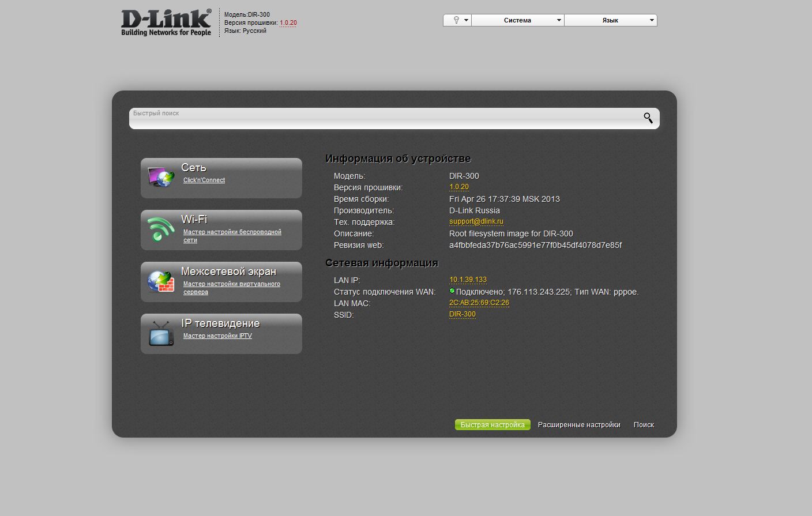Click the support@dlink.ru email link
This screenshot has height=516, width=812.
[476, 221]
